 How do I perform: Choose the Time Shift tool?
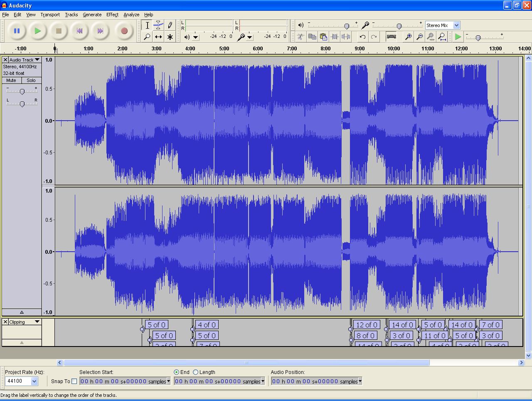click(158, 37)
